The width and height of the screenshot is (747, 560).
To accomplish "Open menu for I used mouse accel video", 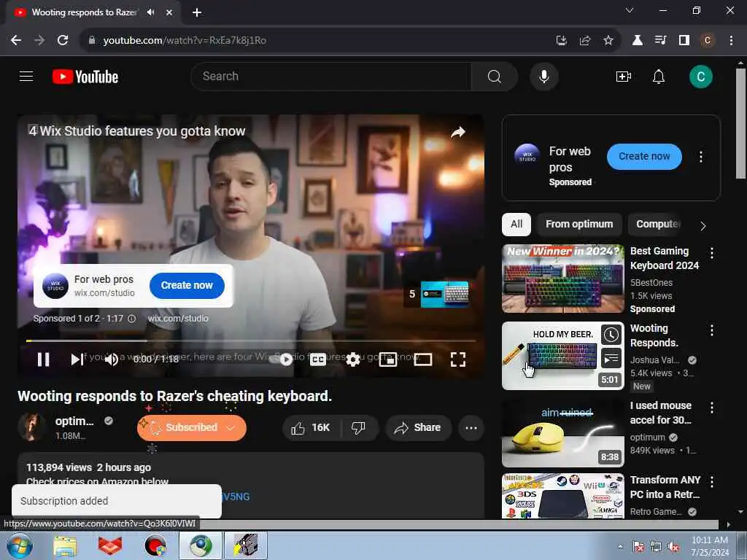I will (x=711, y=408).
